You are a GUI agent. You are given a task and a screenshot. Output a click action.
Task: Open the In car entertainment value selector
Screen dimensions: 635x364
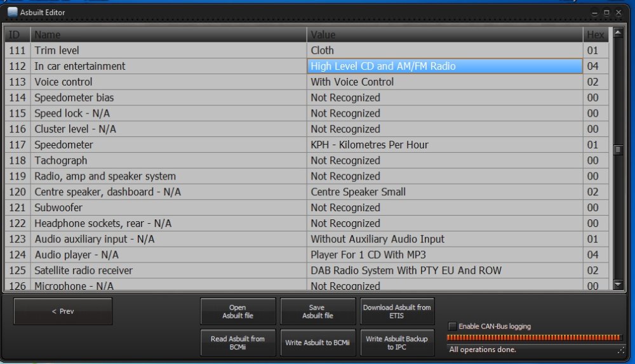click(x=444, y=66)
